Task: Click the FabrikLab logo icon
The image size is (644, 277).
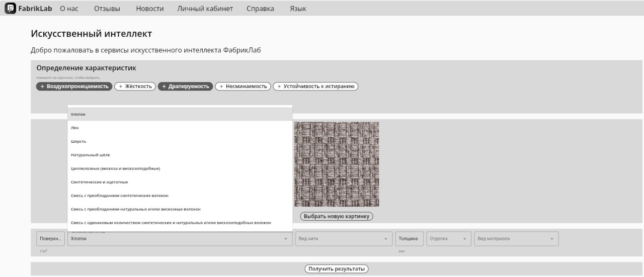Action: coord(11,9)
